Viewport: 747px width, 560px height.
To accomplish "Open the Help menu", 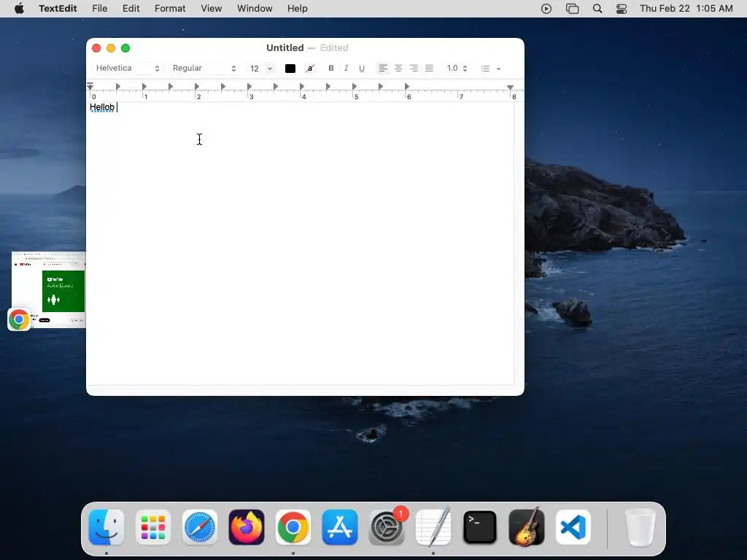I will [x=298, y=9].
